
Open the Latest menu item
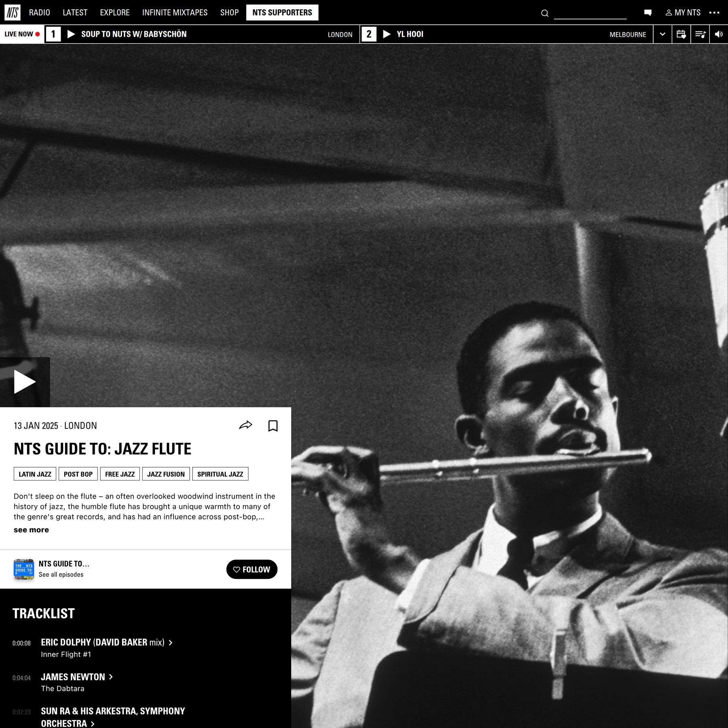(75, 13)
